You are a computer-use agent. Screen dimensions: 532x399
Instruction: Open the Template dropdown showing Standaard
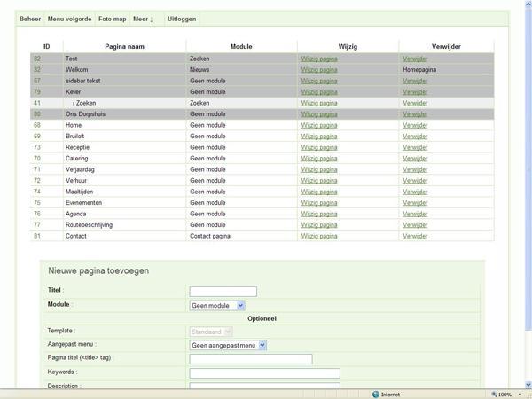[211, 332]
